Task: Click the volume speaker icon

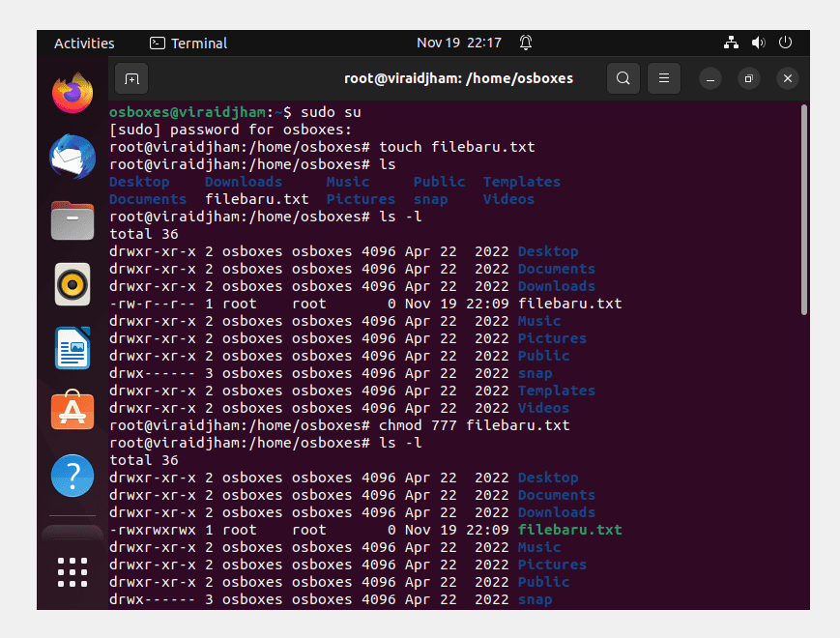Action: pos(758,43)
